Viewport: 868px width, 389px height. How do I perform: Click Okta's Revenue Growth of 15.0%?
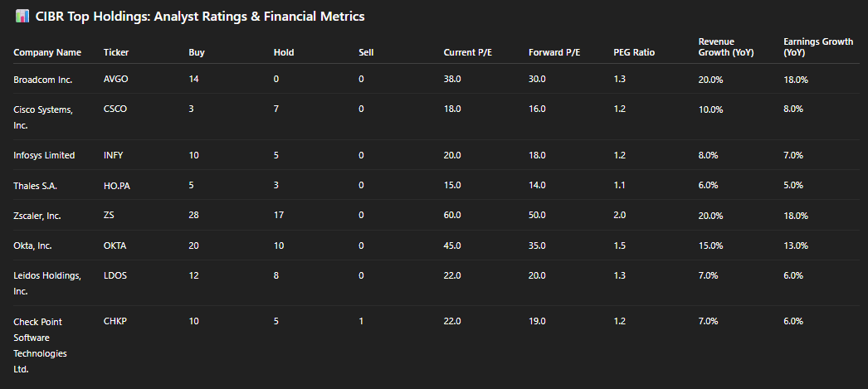tap(711, 246)
